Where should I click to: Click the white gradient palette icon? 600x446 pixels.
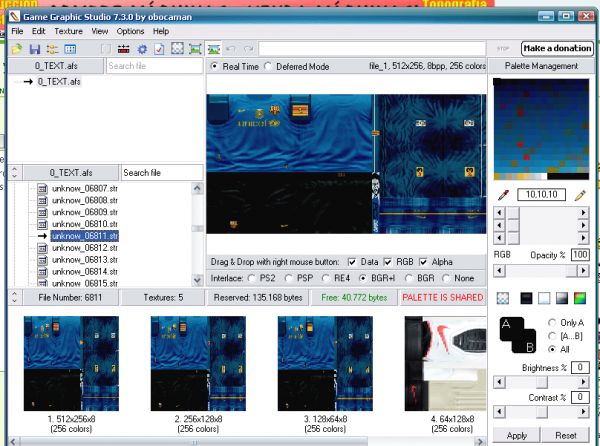click(544, 298)
